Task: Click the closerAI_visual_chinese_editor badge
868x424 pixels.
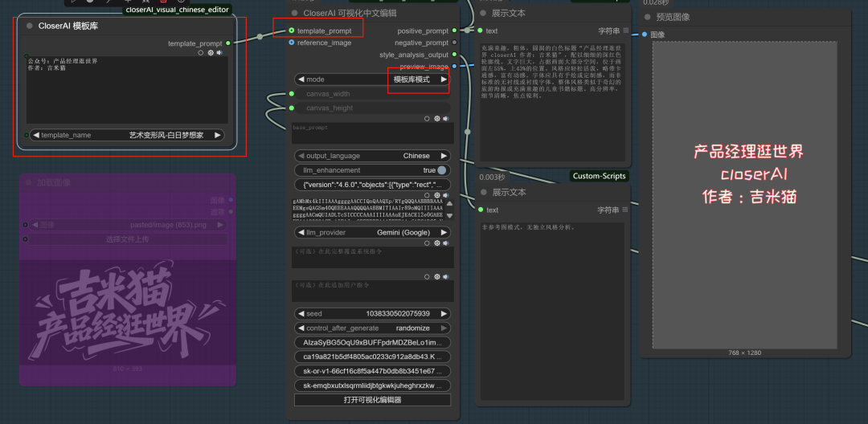Action: 177,10
